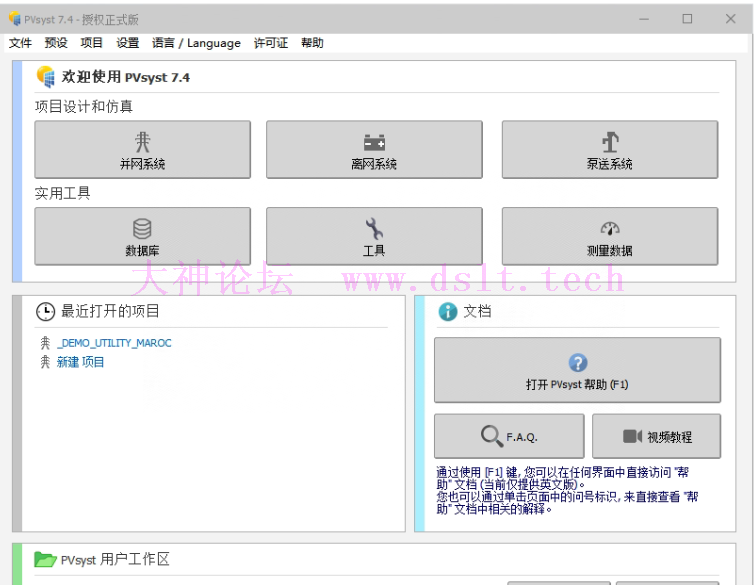Click the green folder icon of 用户工作区

tap(45, 559)
